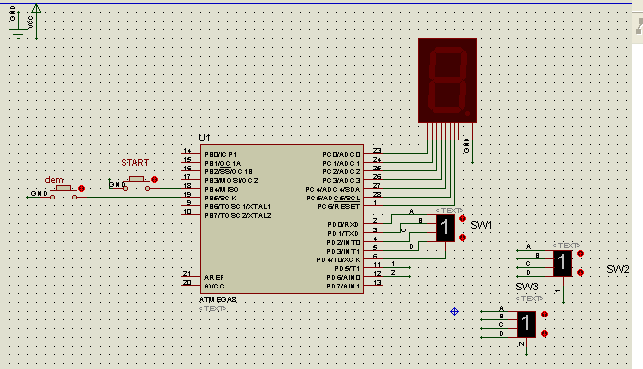Select the VCC power arrow terminal
This screenshot has height=369, width=643.
tap(36, 21)
